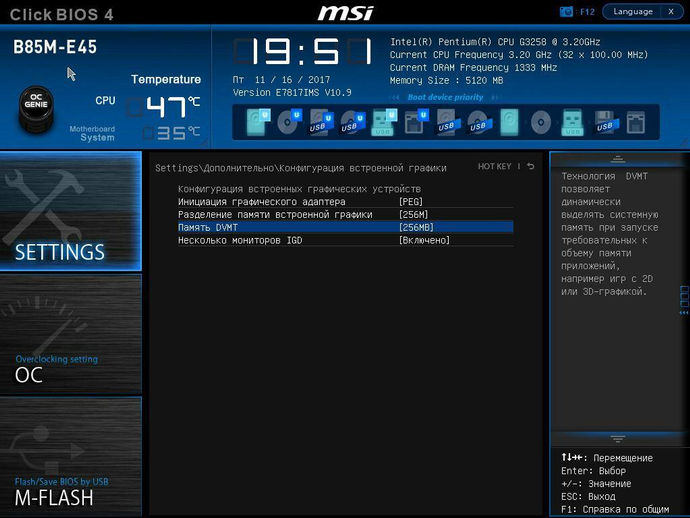
Task: Choose the UEFI USB key boot device icon
Action: pyautogui.click(x=384, y=122)
